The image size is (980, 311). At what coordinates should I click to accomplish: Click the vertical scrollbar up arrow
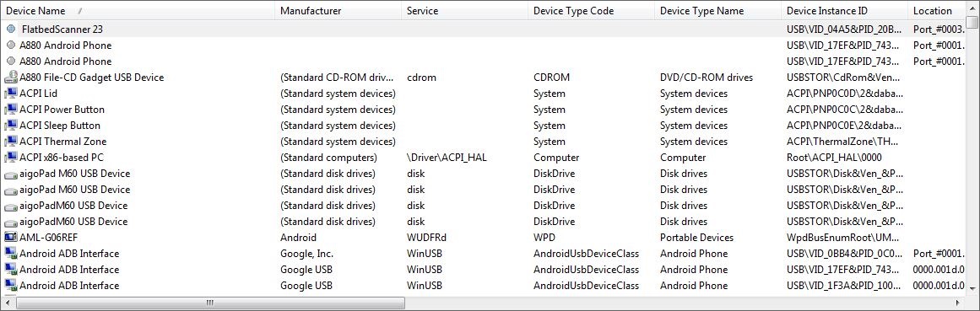pos(972,8)
